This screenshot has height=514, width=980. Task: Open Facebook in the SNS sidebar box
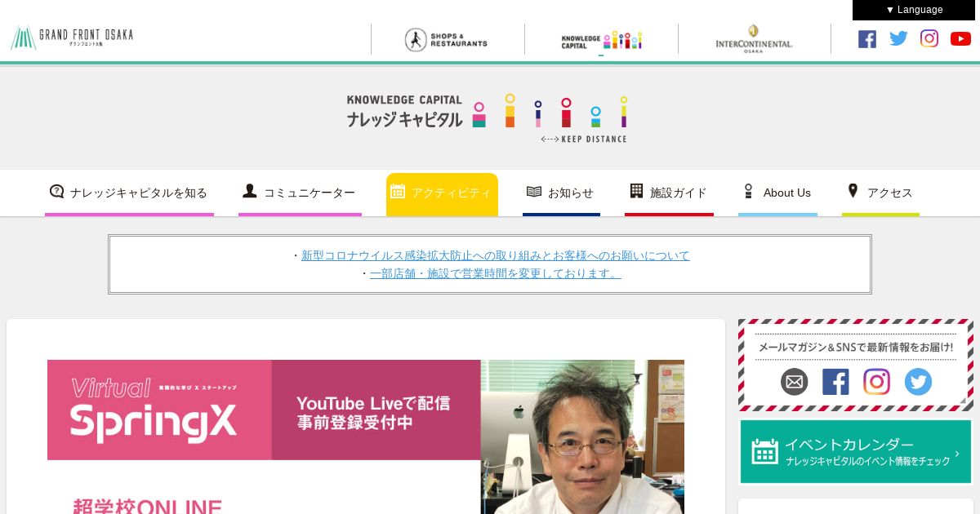835,382
